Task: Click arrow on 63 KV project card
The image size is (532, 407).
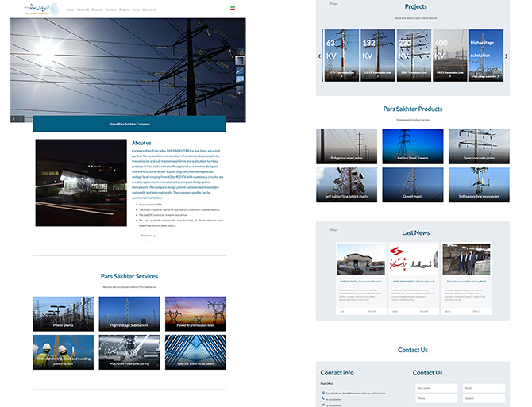Action: point(341,77)
